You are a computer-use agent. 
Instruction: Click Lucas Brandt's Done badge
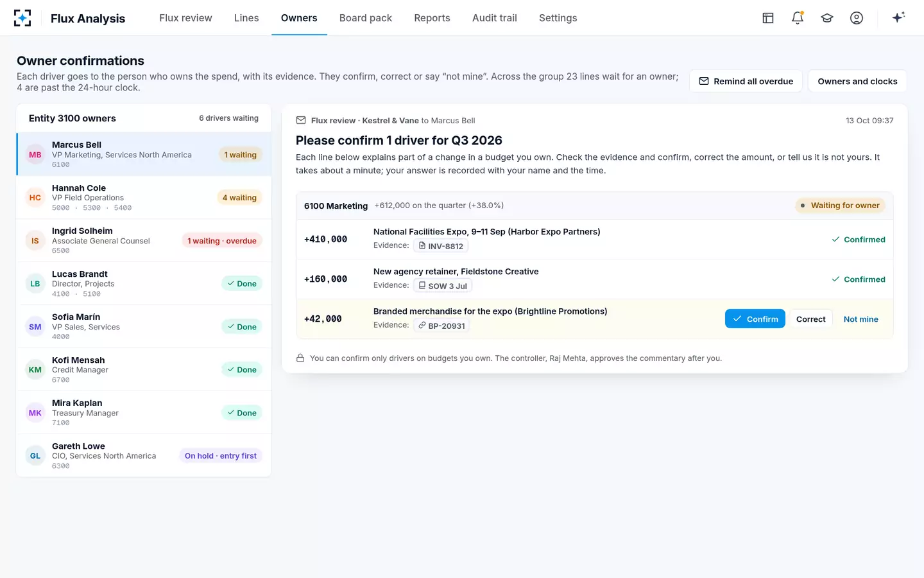(x=241, y=284)
